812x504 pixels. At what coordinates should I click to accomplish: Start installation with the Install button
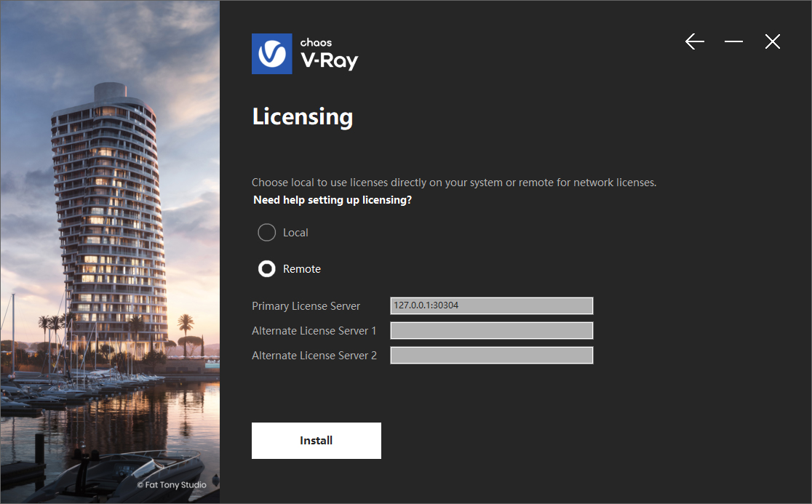pos(317,440)
